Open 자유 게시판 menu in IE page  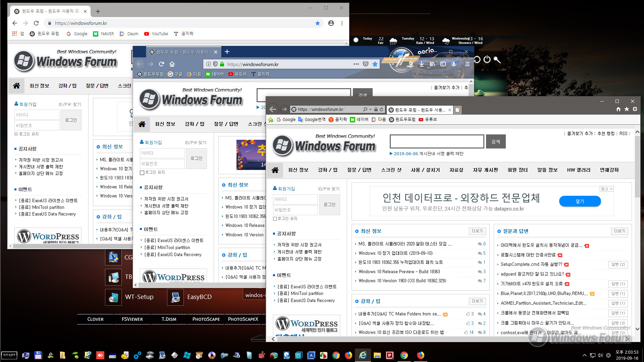tap(485, 170)
